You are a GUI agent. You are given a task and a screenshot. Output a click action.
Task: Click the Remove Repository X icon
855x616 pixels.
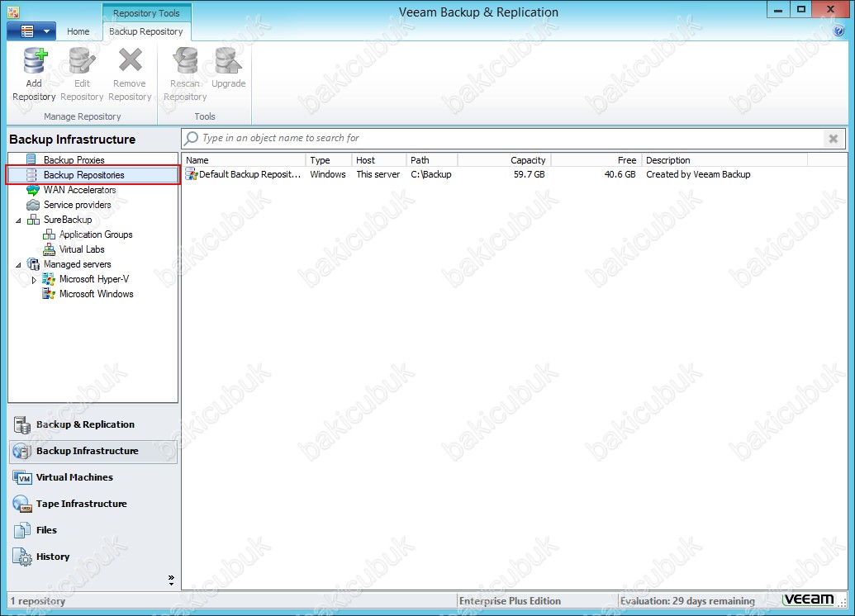tap(130, 60)
